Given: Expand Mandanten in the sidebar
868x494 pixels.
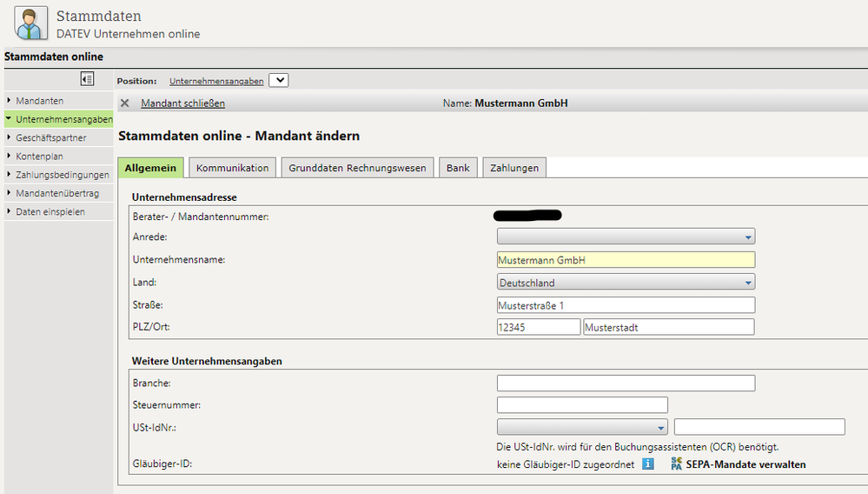Looking at the screenshot, I should click(x=39, y=101).
